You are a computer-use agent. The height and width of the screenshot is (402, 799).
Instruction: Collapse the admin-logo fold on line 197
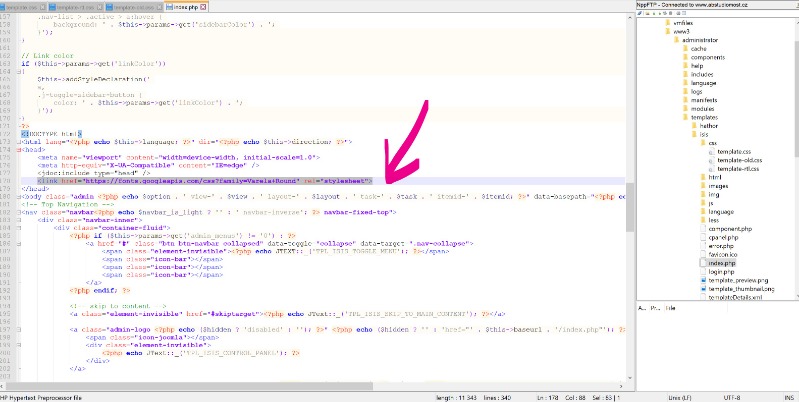(x=19, y=330)
